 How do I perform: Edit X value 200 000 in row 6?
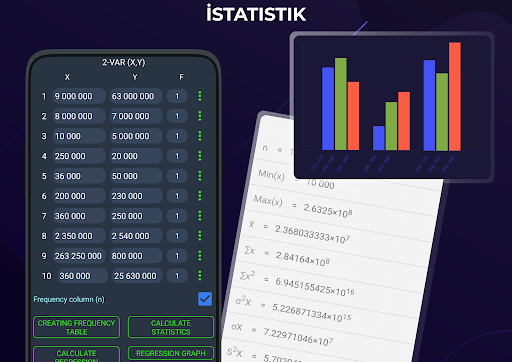79,196
